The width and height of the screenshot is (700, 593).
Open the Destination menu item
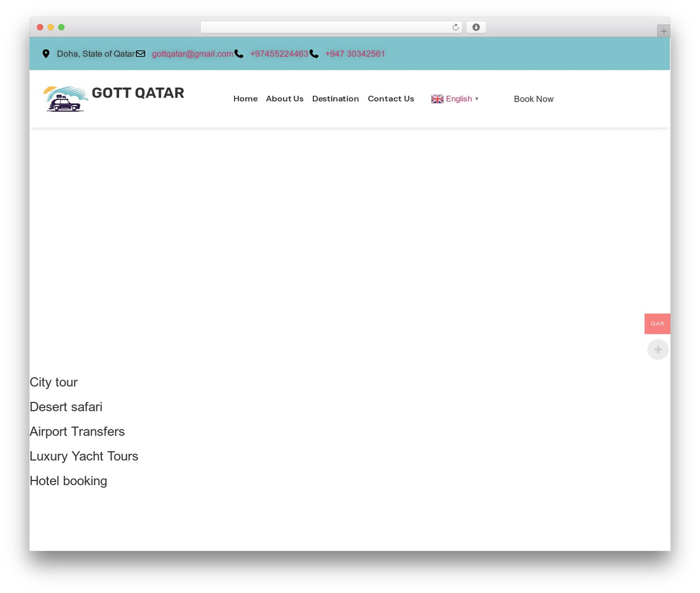[x=335, y=99]
